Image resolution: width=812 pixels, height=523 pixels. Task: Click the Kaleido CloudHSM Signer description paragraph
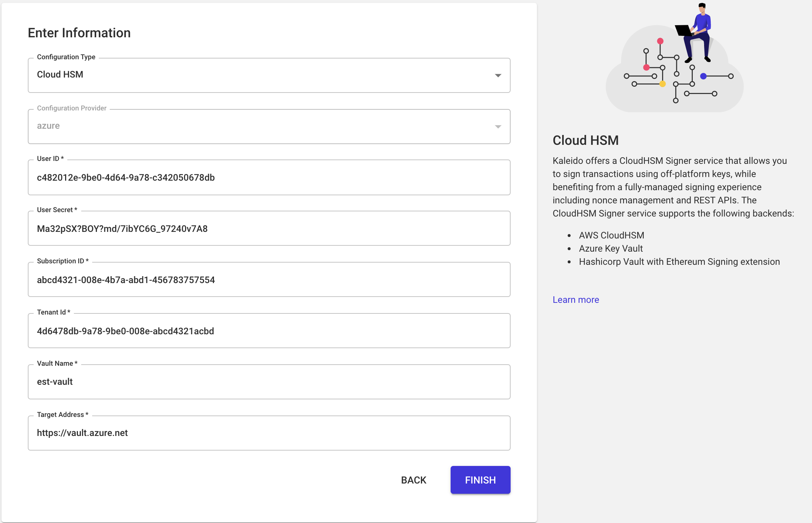pos(673,187)
